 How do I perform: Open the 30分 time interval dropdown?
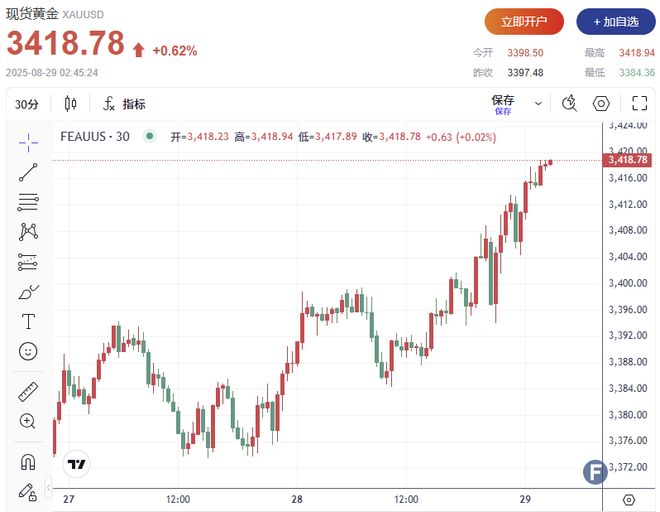[x=27, y=104]
